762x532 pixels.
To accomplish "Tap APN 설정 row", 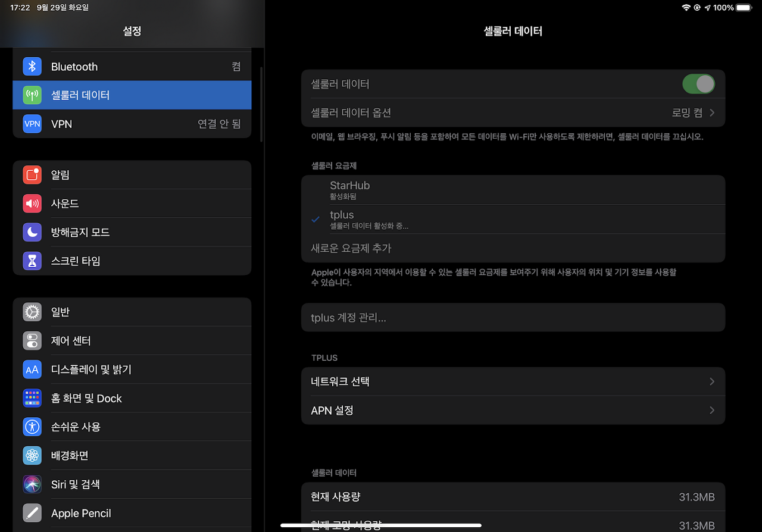I will click(513, 410).
